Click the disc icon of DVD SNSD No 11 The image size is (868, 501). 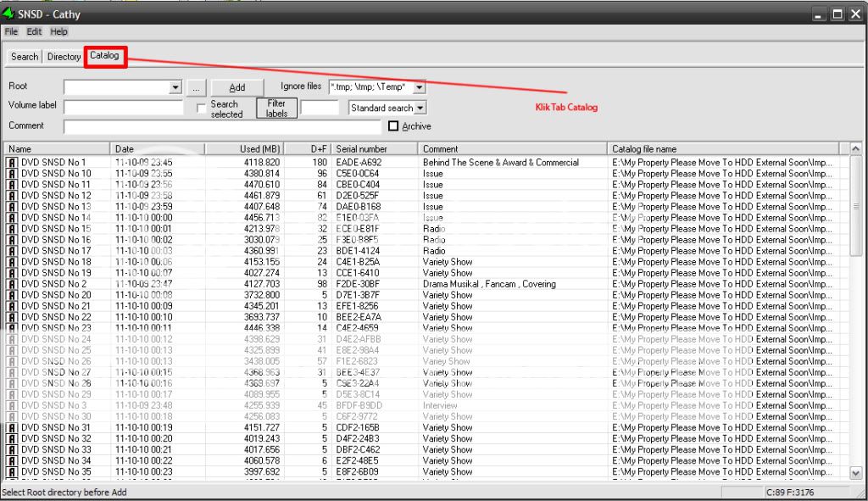click(x=12, y=185)
